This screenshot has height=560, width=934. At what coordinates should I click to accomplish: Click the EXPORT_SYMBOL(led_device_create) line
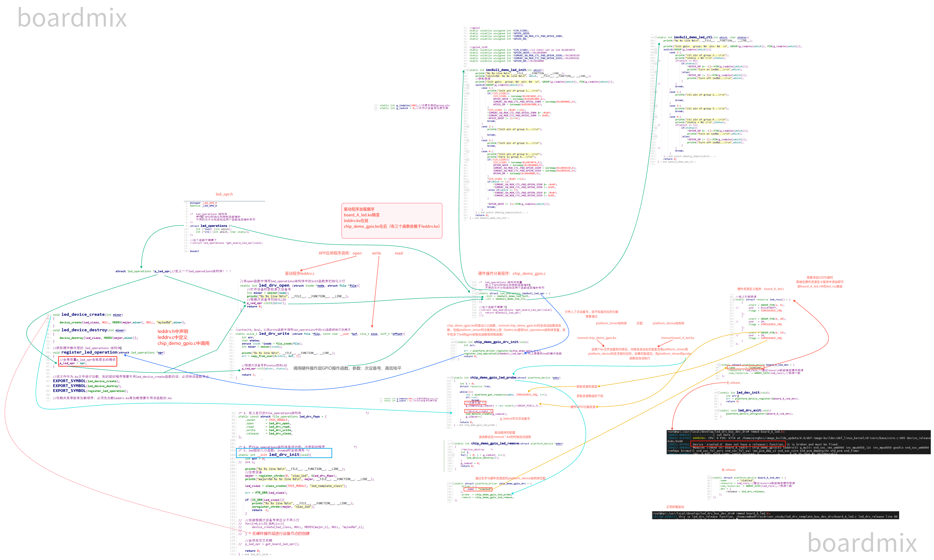(86, 381)
